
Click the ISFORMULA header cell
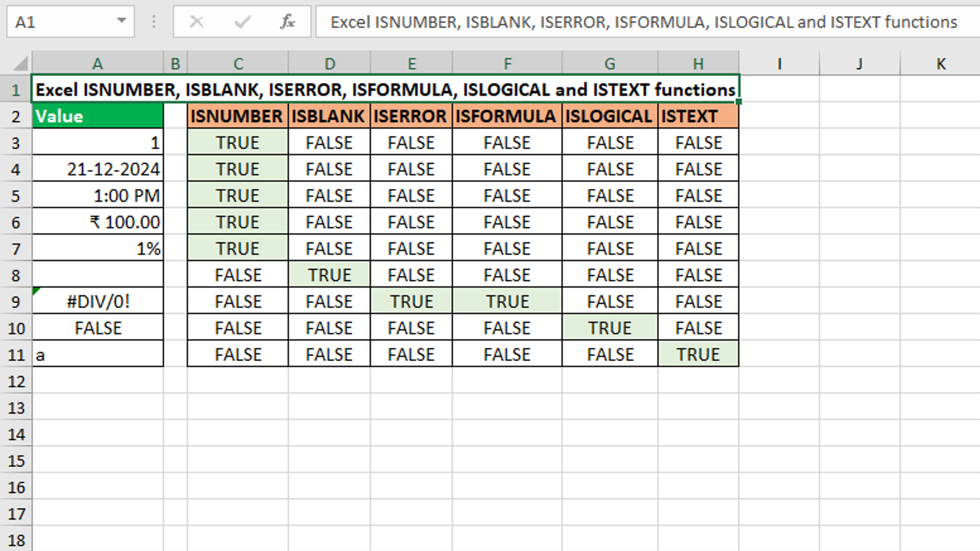pyautogui.click(x=507, y=116)
